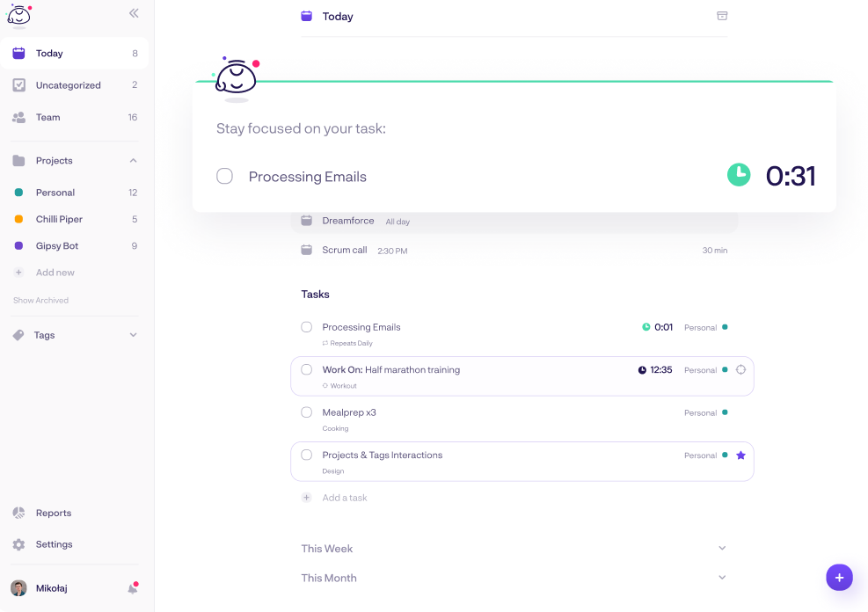This screenshot has width=868, height=612.
Task: Open Mikołaj account name
Action: pos(52,588)
